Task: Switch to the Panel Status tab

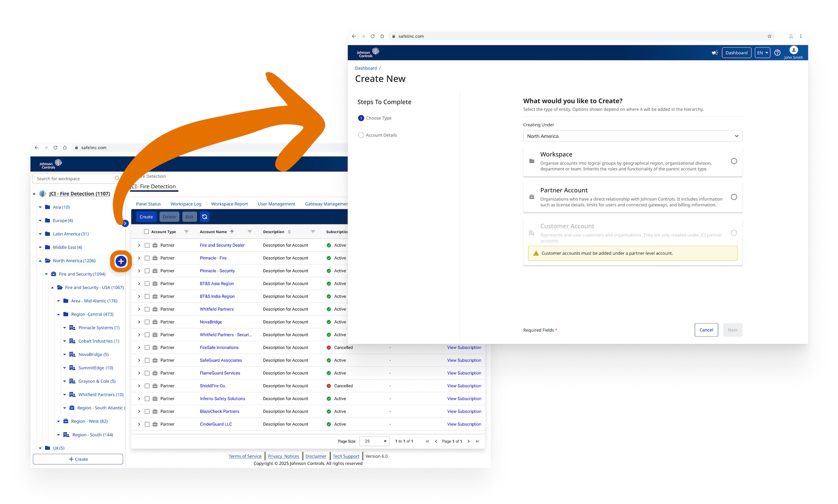Action: click(148, 204)
